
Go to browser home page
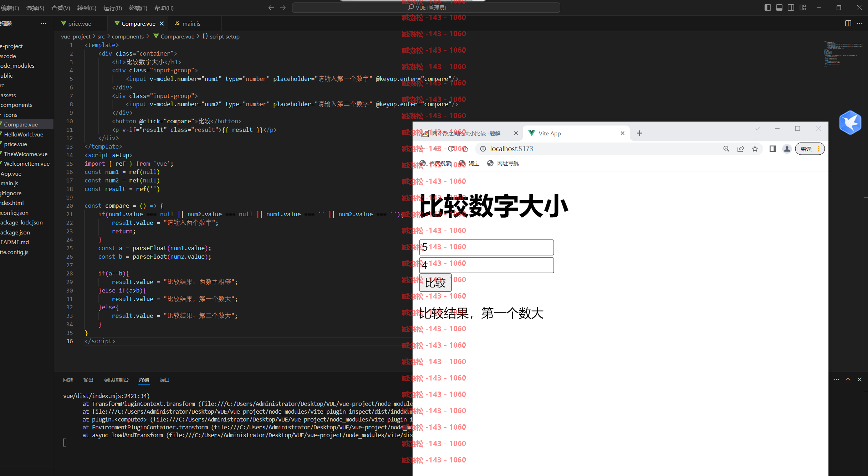[x=465, y=149]
